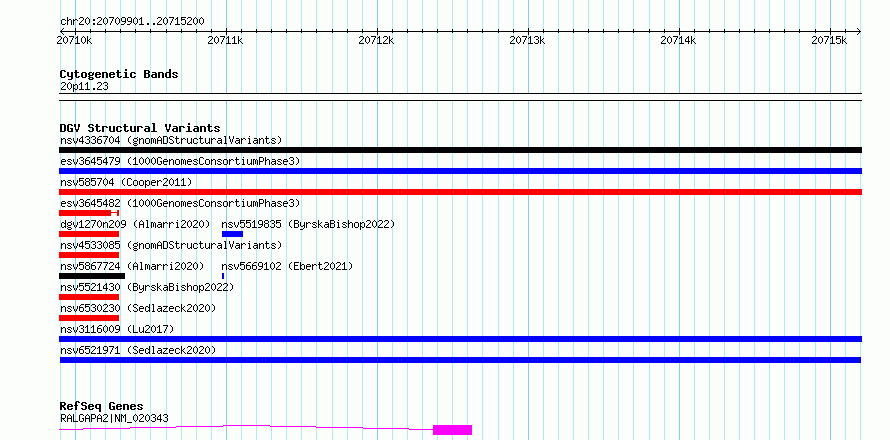Click the RefSeq Genes track heading

[101, 407]
